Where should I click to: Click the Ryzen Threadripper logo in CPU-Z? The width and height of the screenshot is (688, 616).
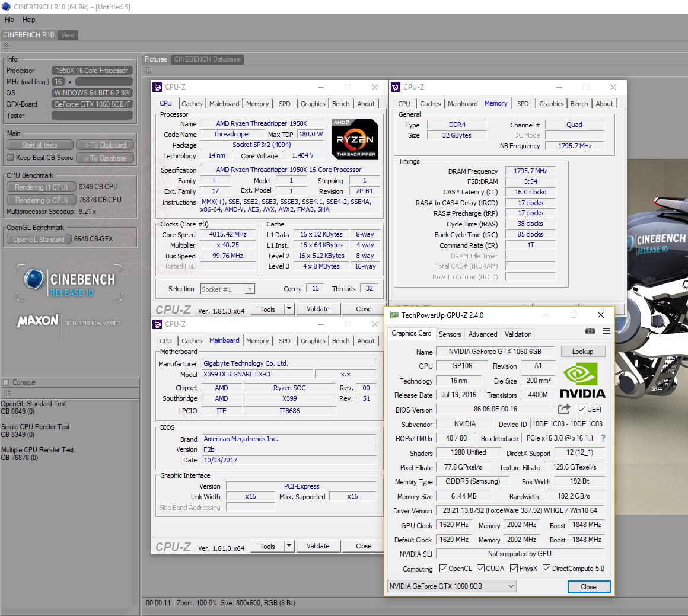point(355,139)
